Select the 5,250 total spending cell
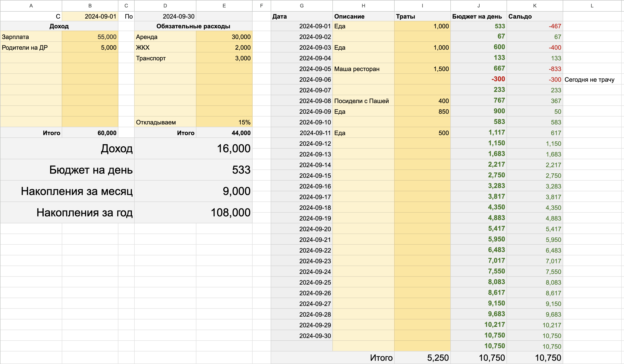Screen dimensions: 624x364 click(422, 357)
